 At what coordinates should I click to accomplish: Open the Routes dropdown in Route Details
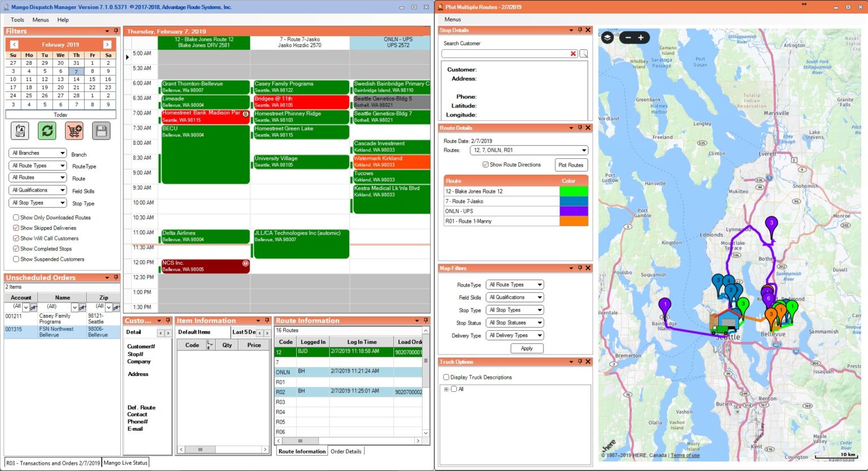coord(530,150)
